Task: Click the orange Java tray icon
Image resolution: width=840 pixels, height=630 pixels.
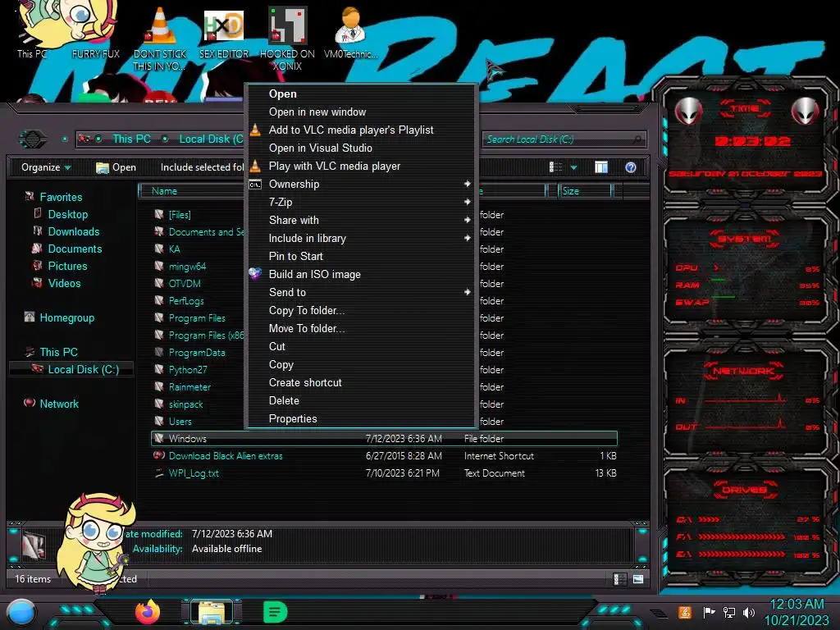Action: coord(685,612)
